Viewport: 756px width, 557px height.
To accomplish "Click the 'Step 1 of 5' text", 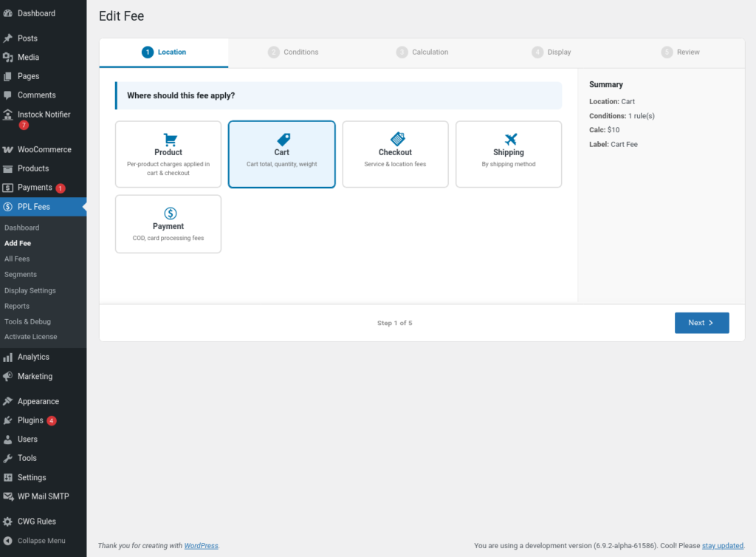I will click(x=395, y=323).
